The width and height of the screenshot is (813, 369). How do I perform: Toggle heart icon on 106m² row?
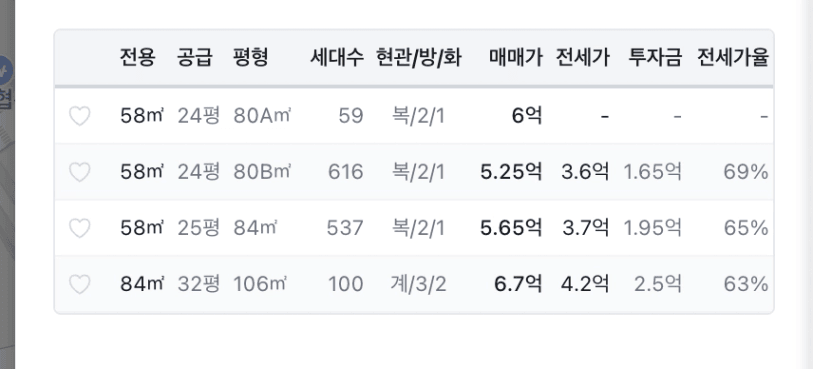point(80,284)
